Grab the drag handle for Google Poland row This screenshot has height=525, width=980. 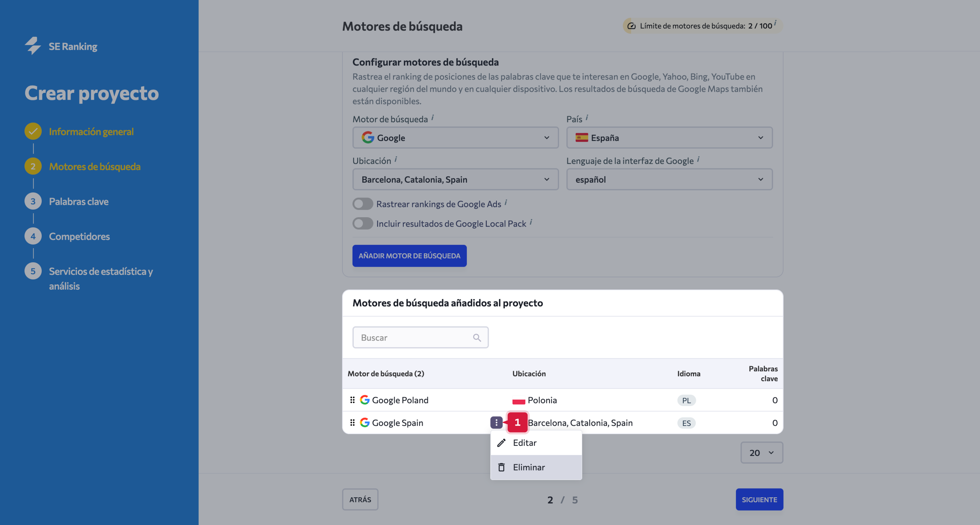coord(352,400)
